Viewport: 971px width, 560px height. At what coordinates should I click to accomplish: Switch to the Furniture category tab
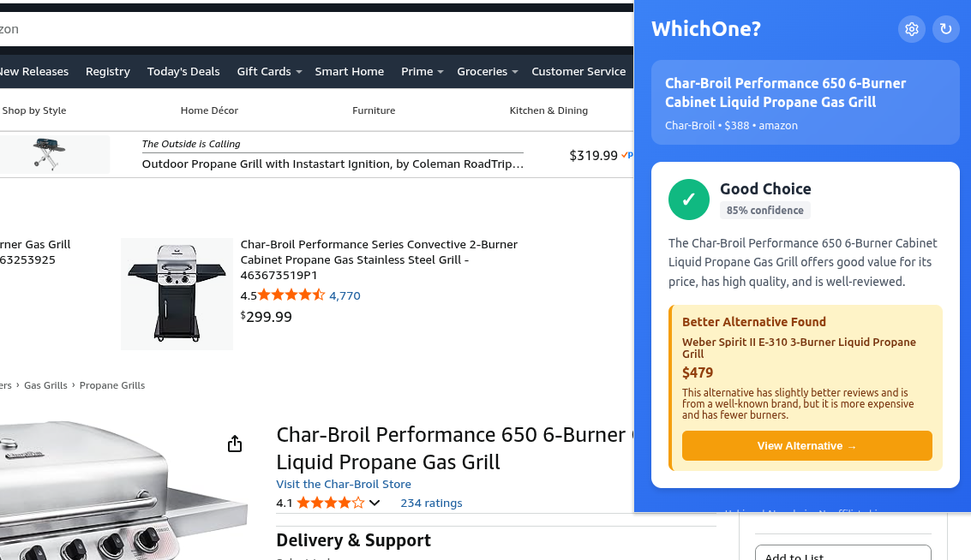pyautogui.click(x=374, y=110)
